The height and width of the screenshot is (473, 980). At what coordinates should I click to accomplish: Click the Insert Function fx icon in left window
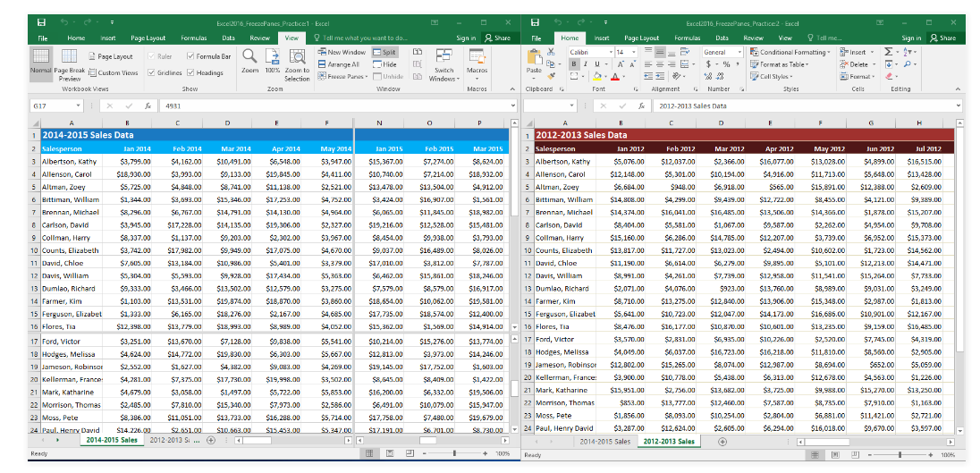(148, 106)
